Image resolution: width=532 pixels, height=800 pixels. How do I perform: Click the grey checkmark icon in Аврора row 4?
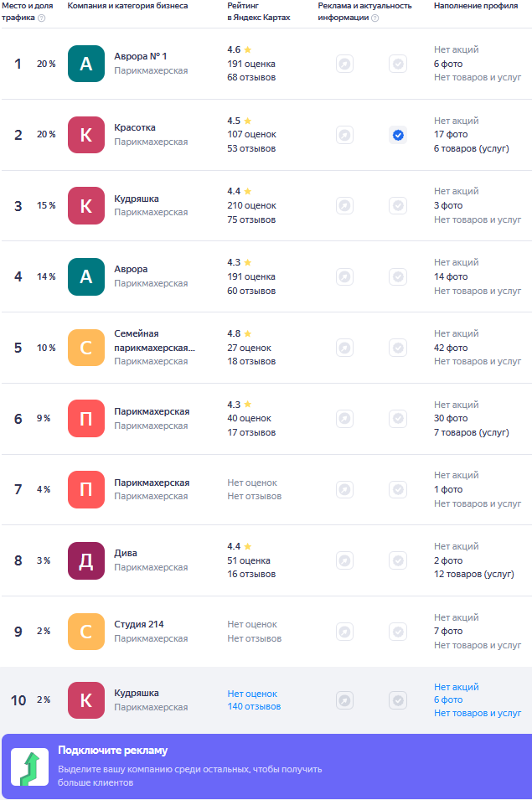398,277
